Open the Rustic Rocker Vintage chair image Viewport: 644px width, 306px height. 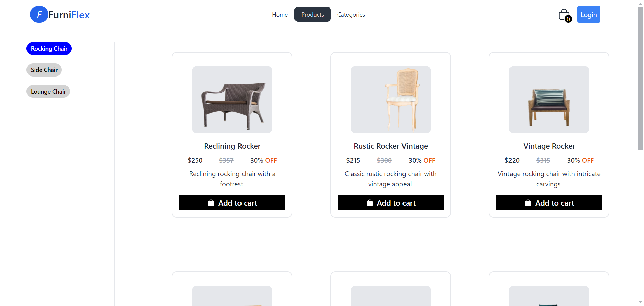tap(391, 100)
